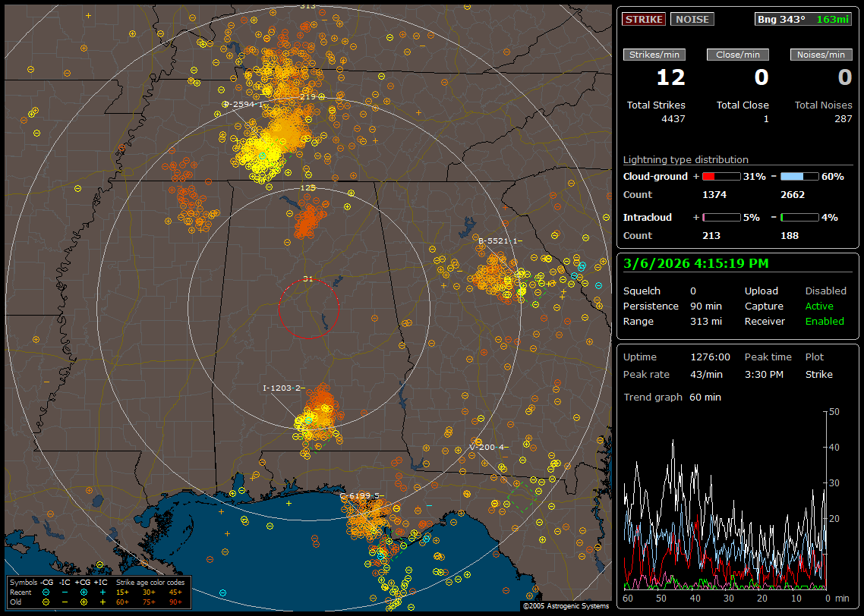Click the Noises/min button
The height and width of the screenshot is (616, 864).
(x=821, y=55)
